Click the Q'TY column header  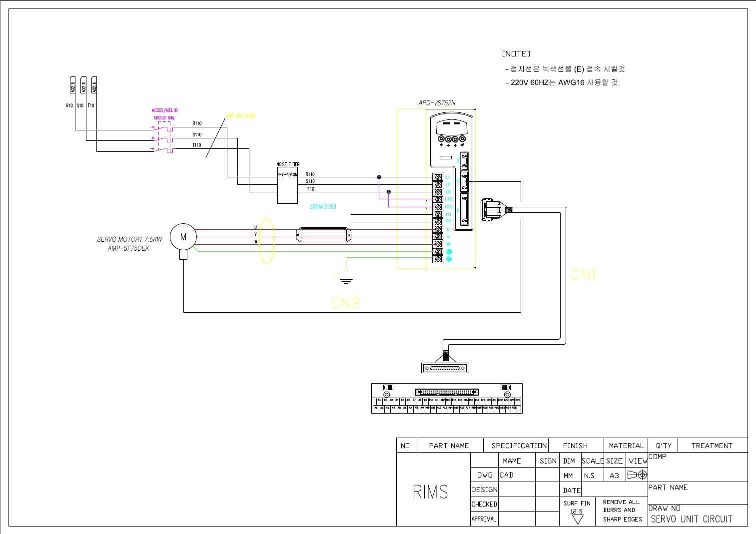664,446
